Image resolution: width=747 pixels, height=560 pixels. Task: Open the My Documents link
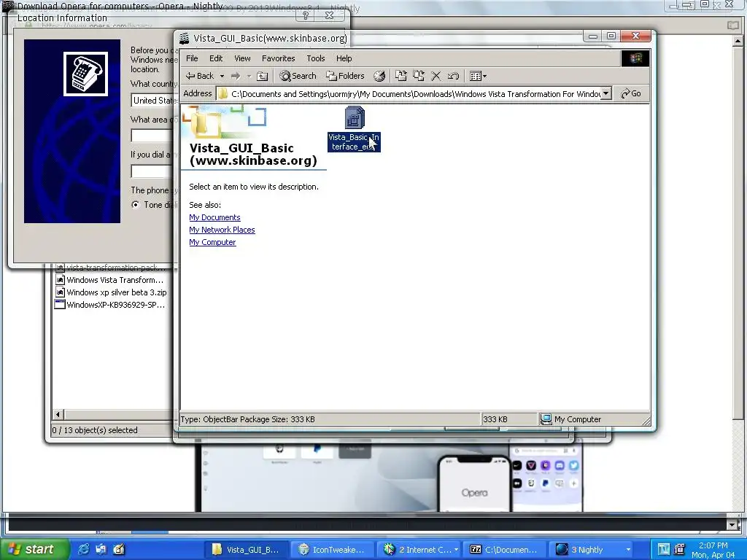[x=214, y=217]
